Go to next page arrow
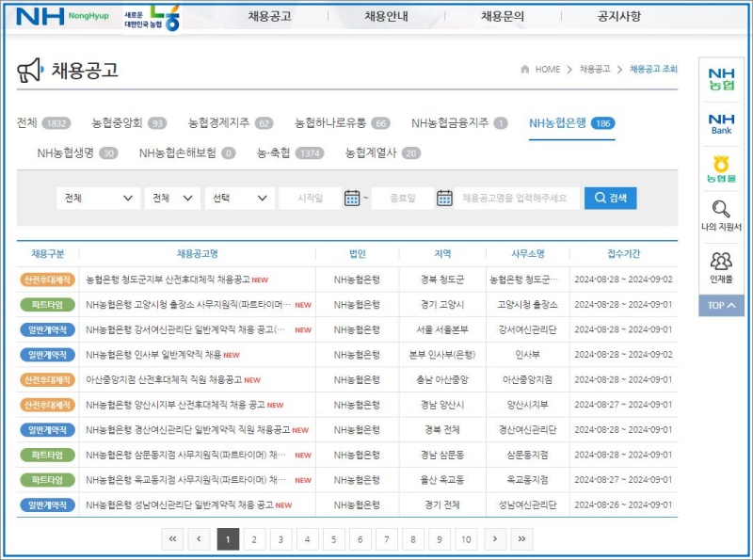Image resolution: width=753 pixels, height=560 pixels. coord(495,539)
